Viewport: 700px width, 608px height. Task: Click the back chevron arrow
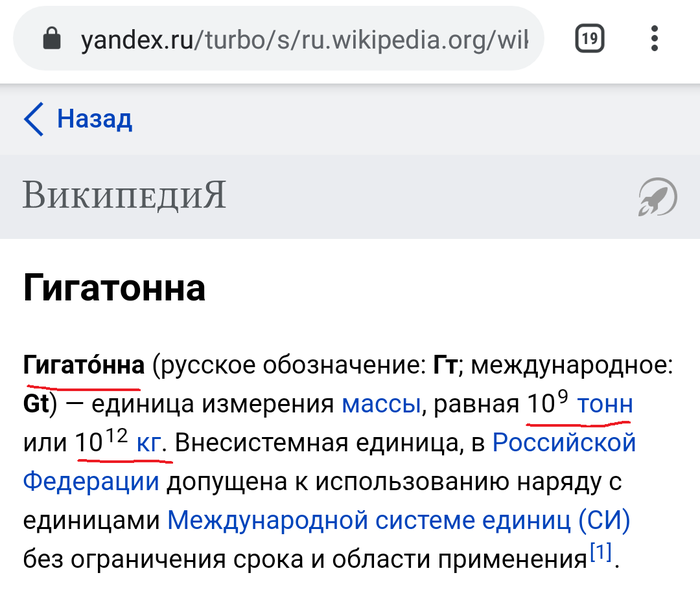coord(34,119)
